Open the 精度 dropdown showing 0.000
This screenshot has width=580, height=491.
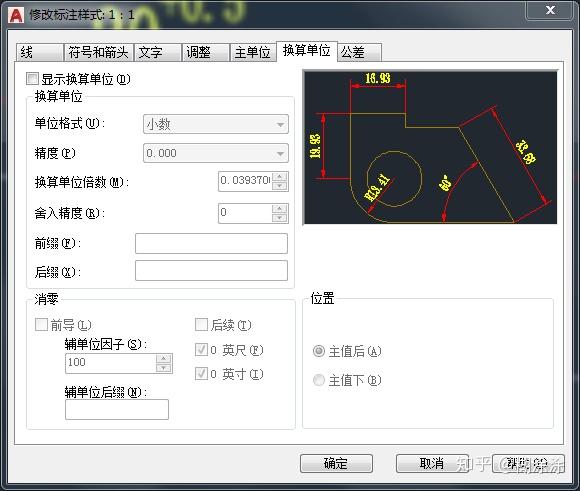[x=216, y=153]
